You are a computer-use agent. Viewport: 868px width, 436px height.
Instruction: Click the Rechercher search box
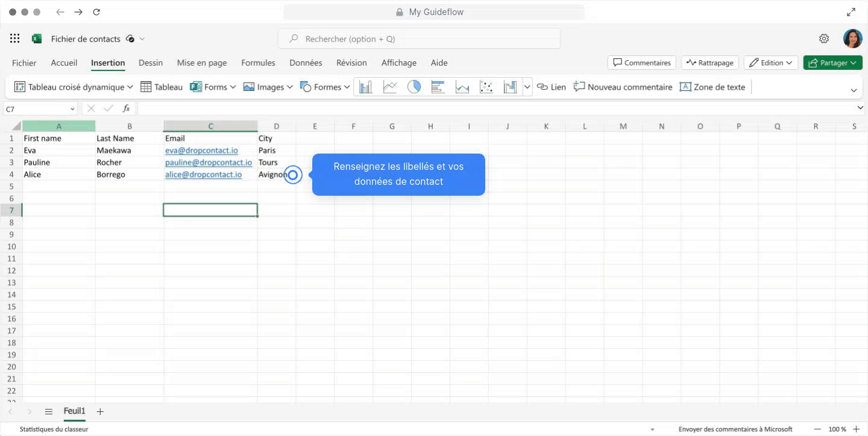[x=419, y=39]
